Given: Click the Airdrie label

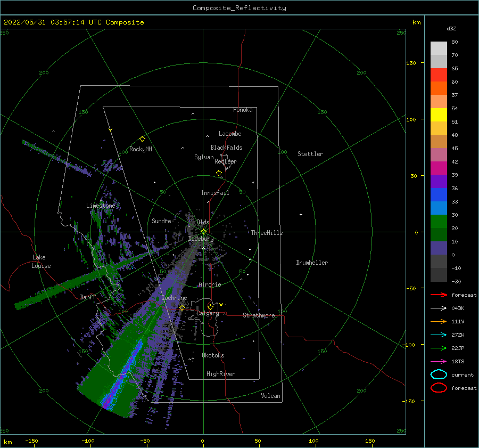Looking at the screenshot, I should (210, 284).
